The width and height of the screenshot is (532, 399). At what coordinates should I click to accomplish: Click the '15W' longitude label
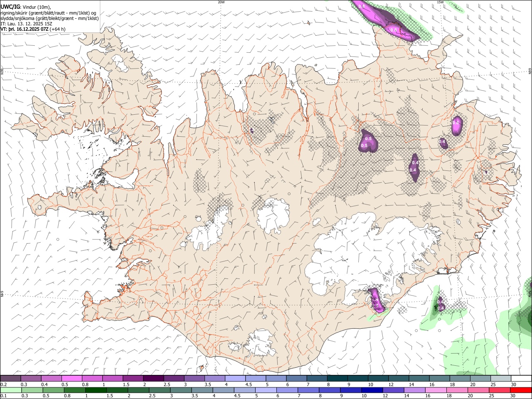tap(440, 2)
